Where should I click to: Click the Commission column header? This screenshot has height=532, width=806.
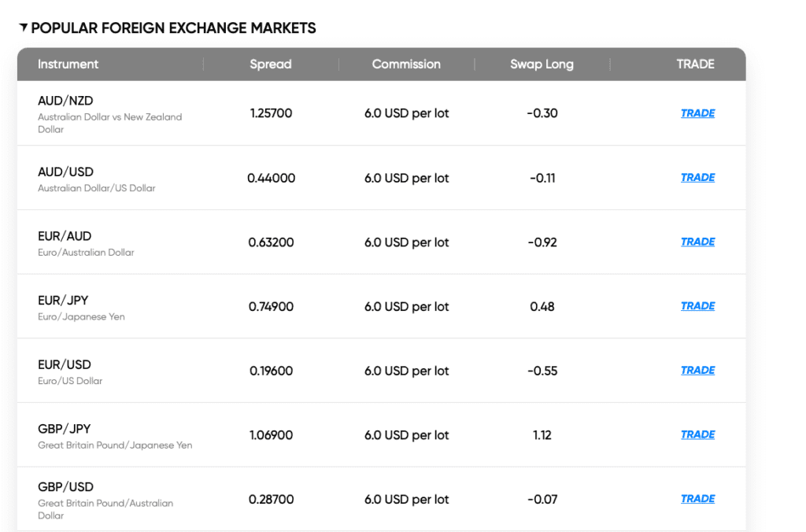pos(406,65)
